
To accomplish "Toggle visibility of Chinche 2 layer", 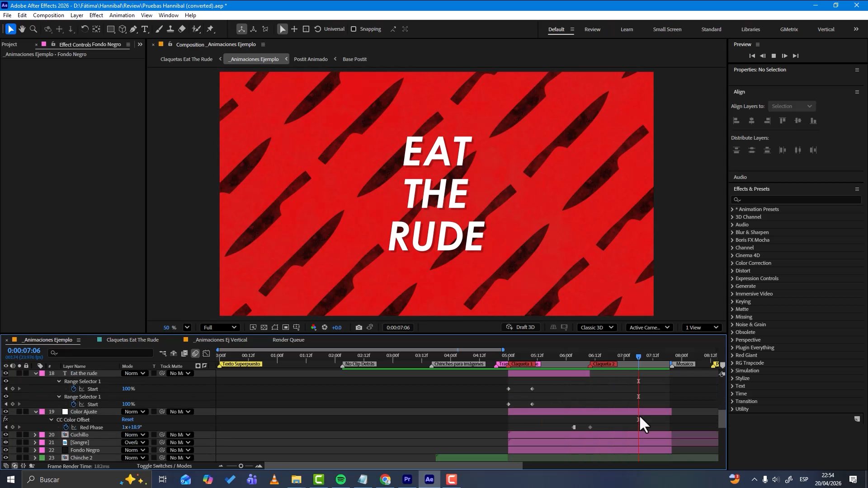I will pos(6,458).
